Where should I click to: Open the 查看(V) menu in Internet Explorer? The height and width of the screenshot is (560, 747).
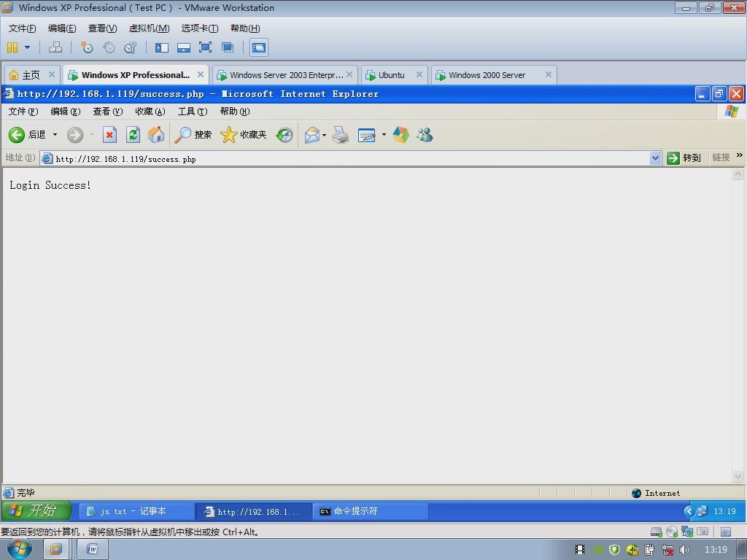point(108,112)
